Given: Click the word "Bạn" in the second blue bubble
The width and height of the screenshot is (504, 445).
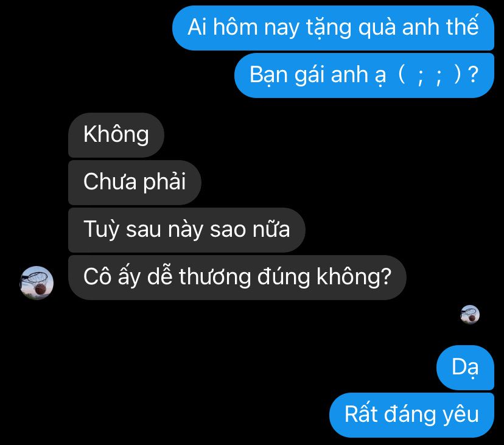Looking at the screenshot, I should (x=268, y=75).
